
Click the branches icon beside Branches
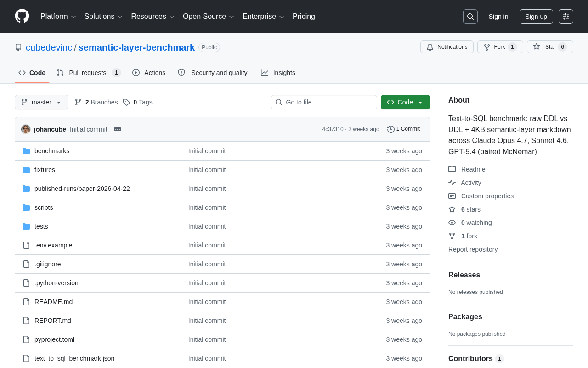tap(78, 102)
